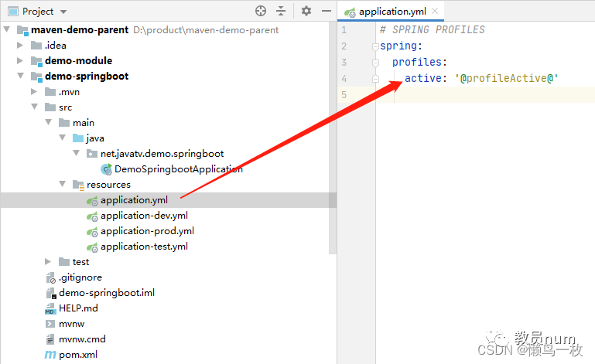Click the Markdown icon of HELP.md

tap(50, 308)
